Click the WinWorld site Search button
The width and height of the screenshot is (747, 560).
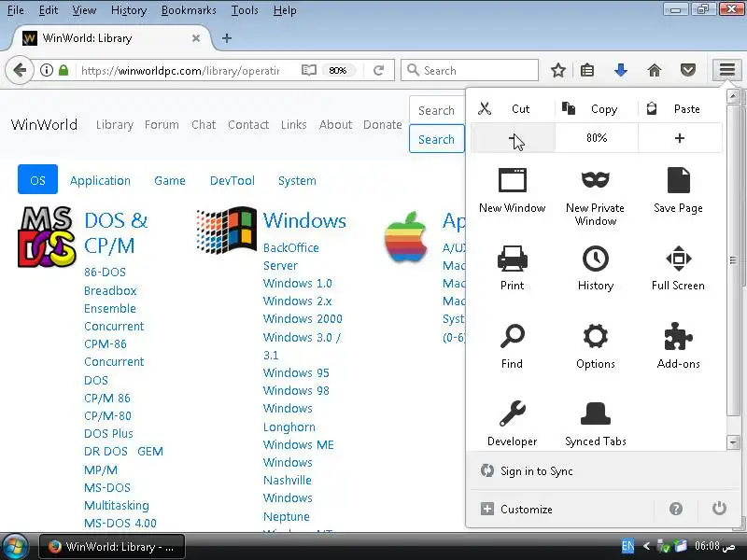coord(436,139)
